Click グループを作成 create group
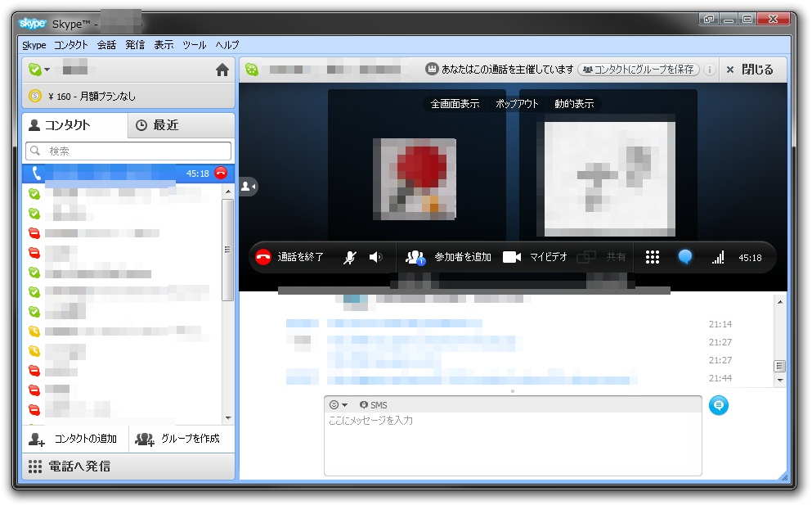 tap(182, 440)
